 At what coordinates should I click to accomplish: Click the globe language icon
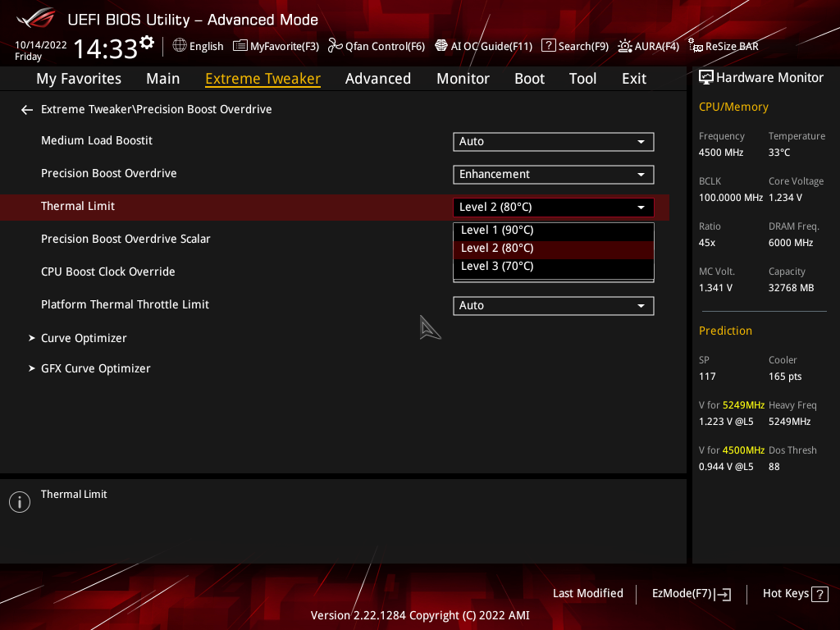pyautogui.click(x=180, y=46)
